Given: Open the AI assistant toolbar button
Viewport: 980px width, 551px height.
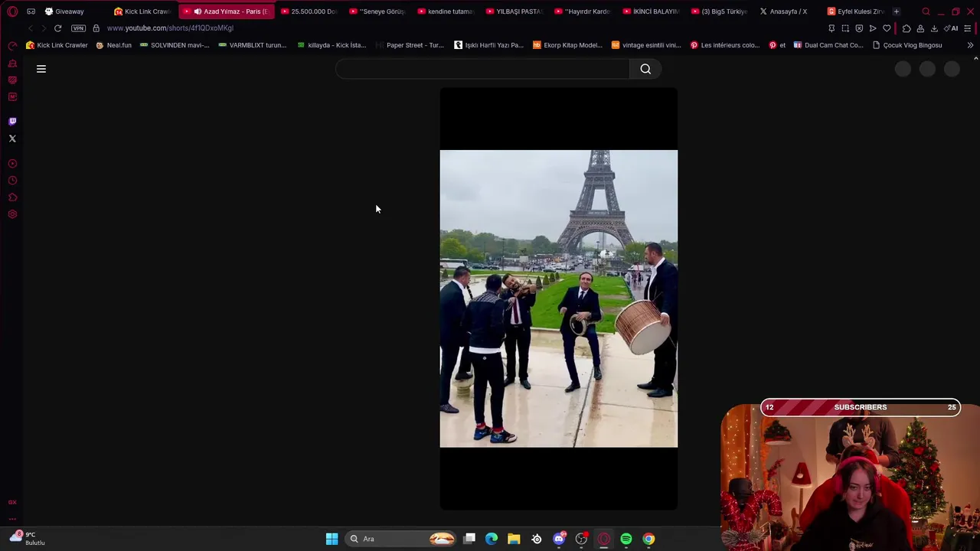Looking at the screenshot, I should 952,28.
